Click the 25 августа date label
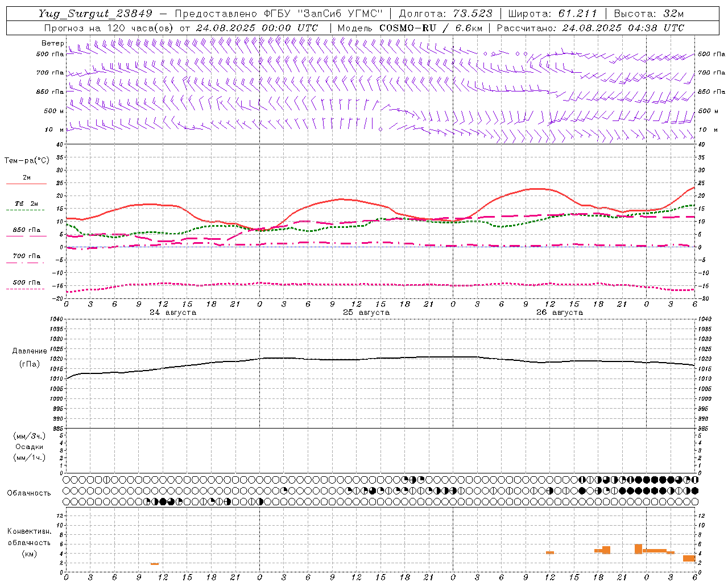728x582 pixels. (x=366, y=313)
